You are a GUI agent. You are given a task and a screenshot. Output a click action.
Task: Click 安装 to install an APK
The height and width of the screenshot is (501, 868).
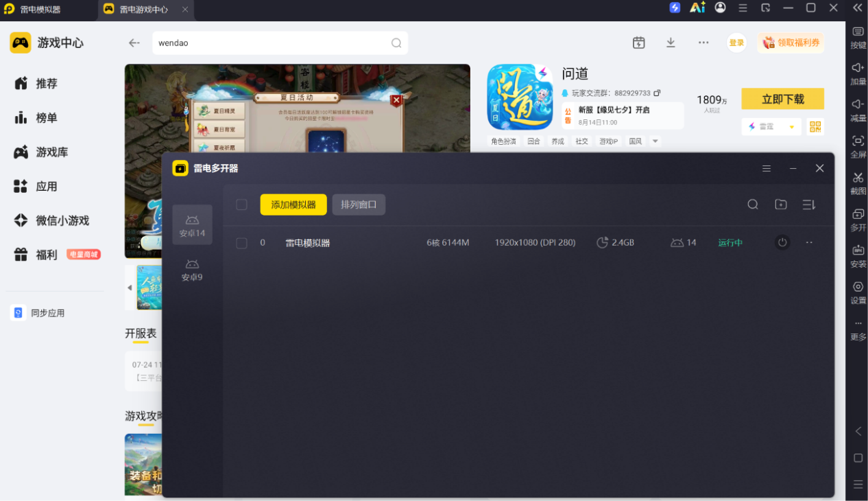[x=858, y=256]
